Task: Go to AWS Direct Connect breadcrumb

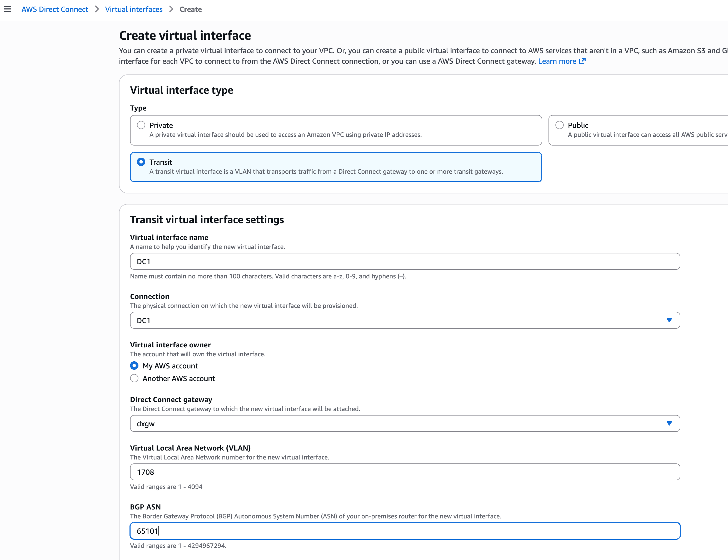Action: click(55, 9)
